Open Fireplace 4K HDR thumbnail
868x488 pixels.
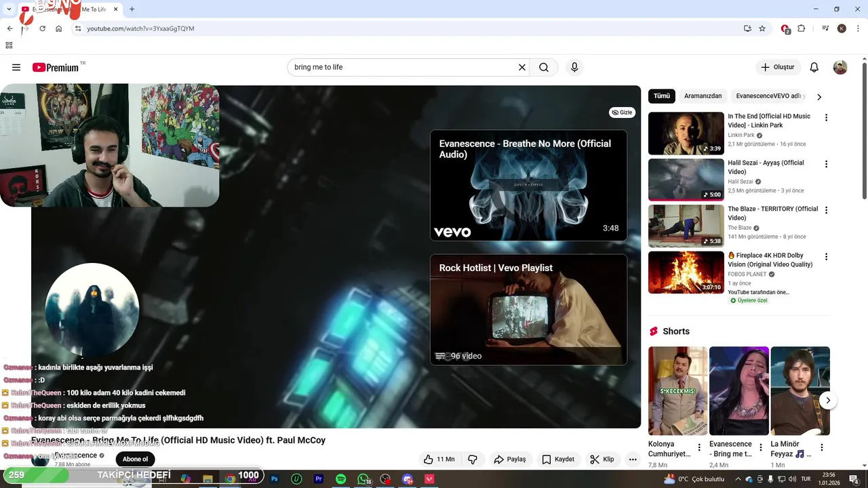pyautogui.click(x=686, y=272)
